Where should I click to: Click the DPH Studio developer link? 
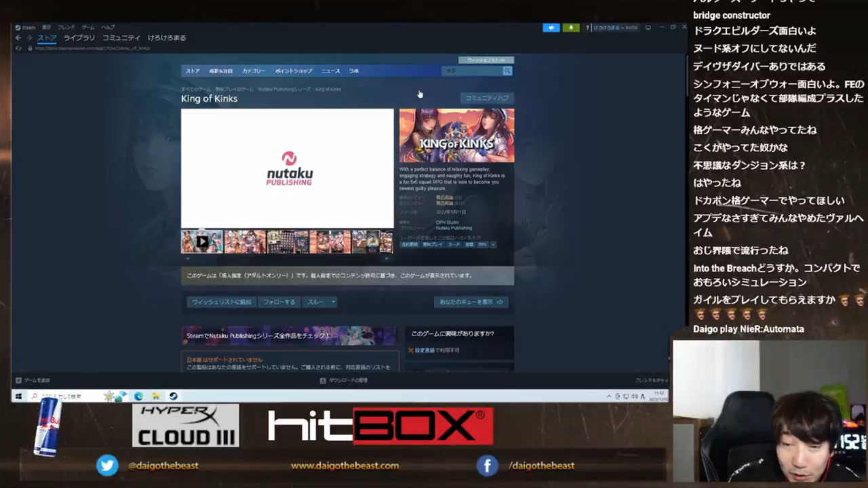click(447, 222)
